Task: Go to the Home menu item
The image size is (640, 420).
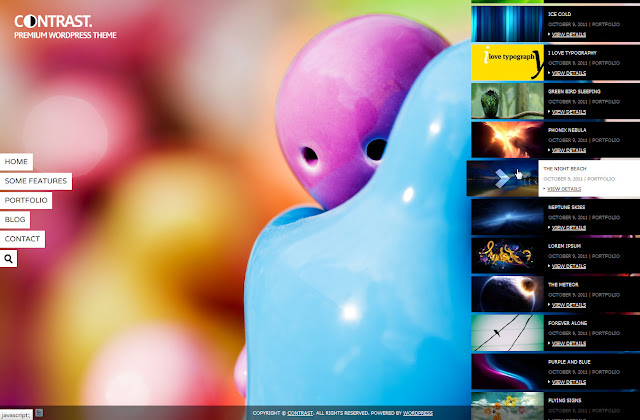Action: 16,162
